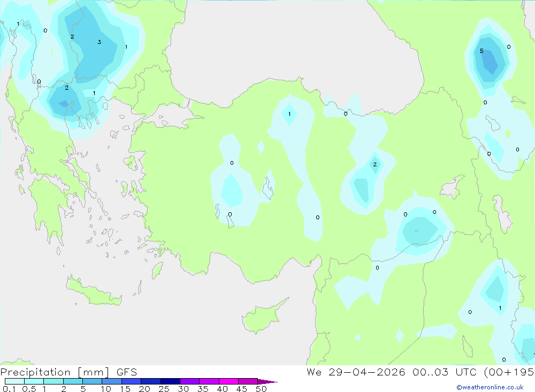Viewport: 535px width, 392px height.
Task: Click the '3' precipitation value on map
Action: (100, 42)
